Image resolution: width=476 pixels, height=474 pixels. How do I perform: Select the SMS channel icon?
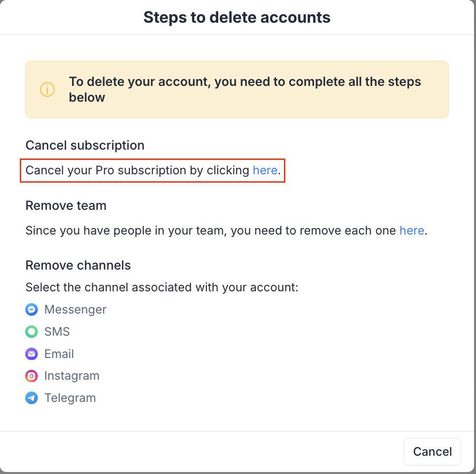[32, 331]
